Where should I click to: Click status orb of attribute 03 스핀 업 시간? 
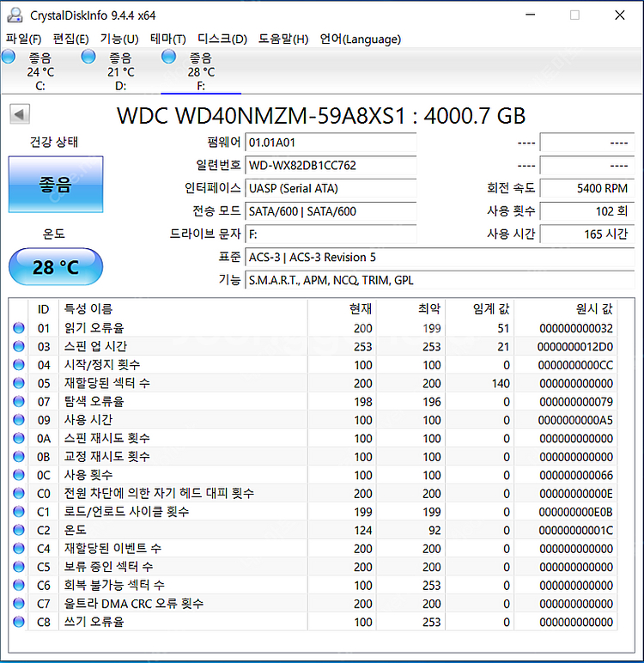(x=19, y=346)
